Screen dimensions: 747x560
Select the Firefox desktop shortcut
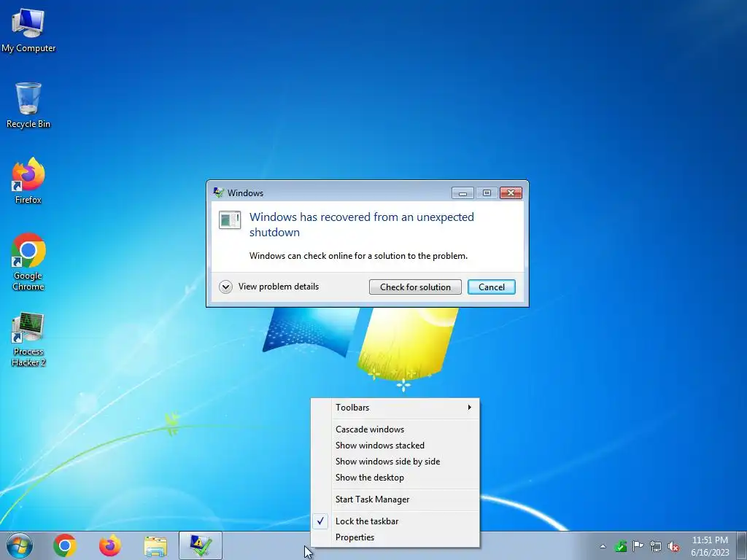tap(28, 181)
